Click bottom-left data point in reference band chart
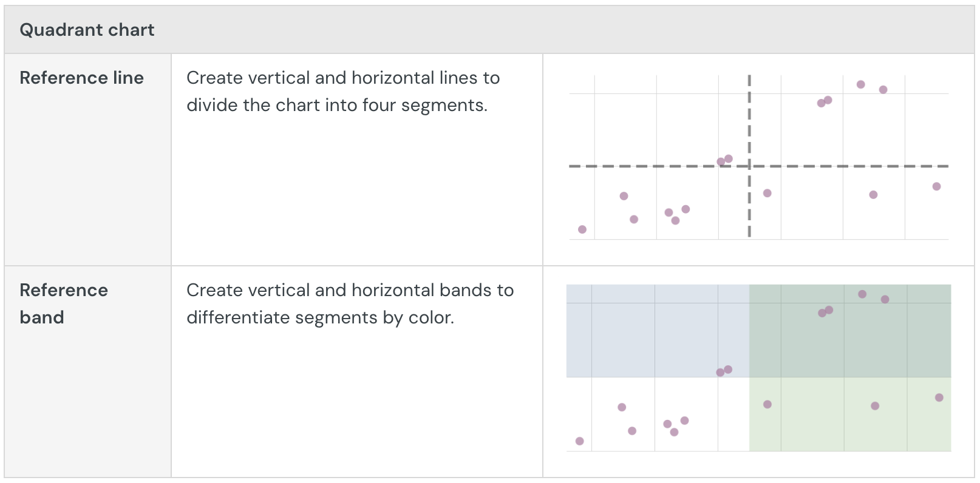980x483 pixels. 580,441
